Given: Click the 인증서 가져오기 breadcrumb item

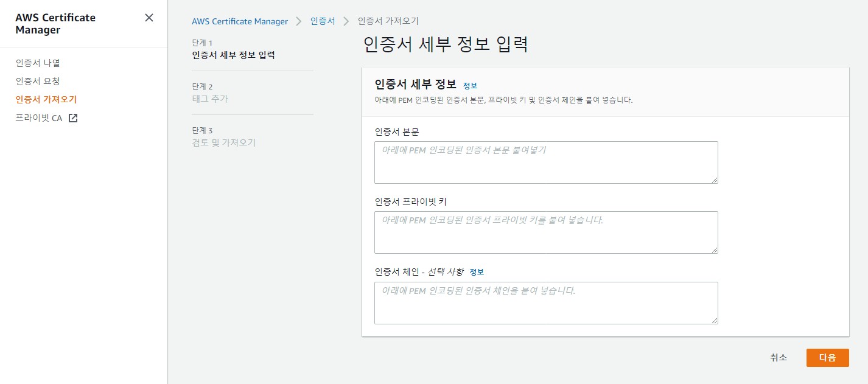Looking at the screenshot, I should (x=388, y=21).
